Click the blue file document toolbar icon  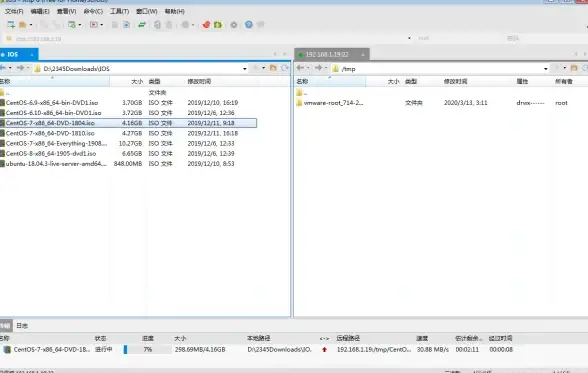(x=126, y=25)
